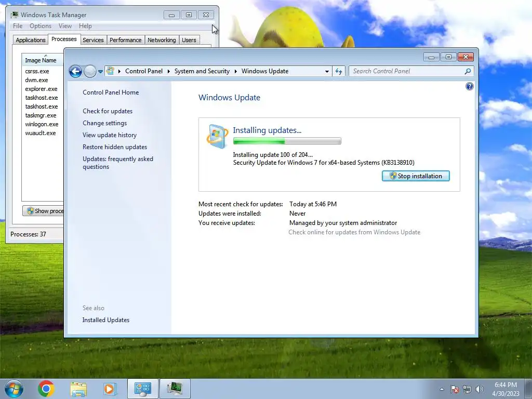Click the search magnifier icon
This screenshot has width=532, height=399.
[468, 71]
